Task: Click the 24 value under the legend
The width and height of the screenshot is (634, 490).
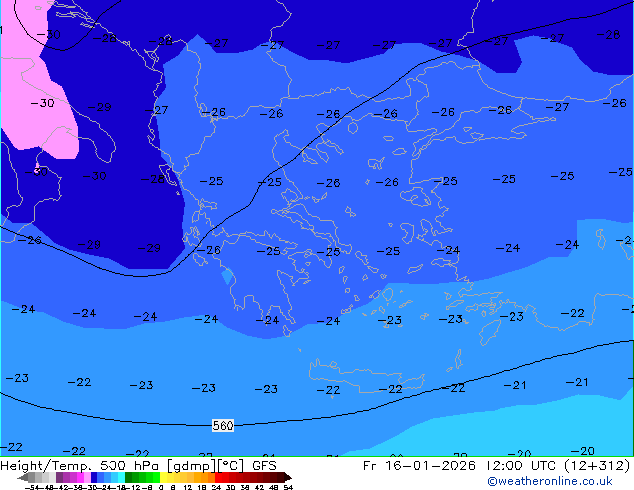Action: (216, 488)
